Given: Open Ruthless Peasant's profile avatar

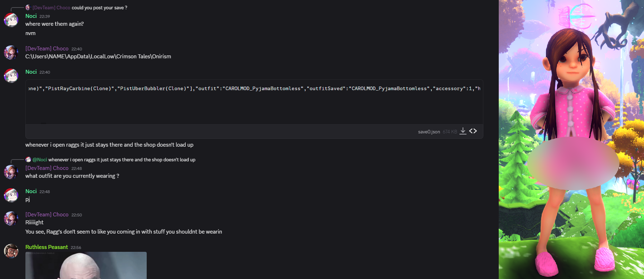Looking at the screenshot, I should click(x=11, y=251).
